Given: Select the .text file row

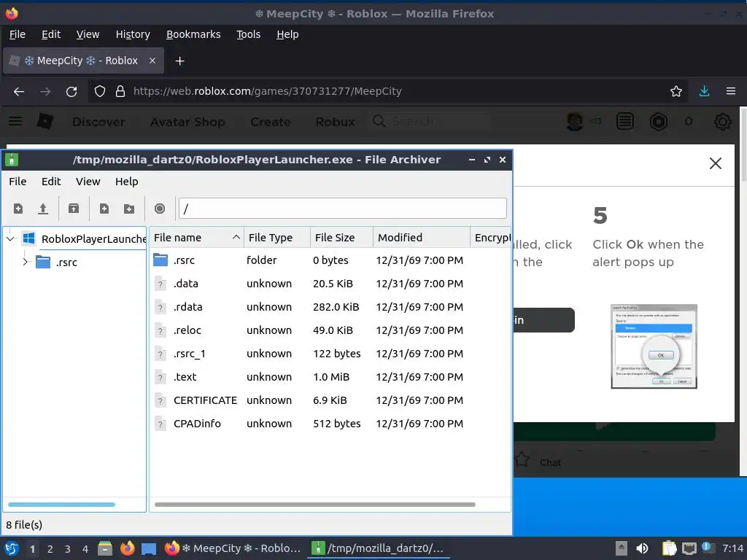Looking at the screenshot, I should [x=330, y=377].
